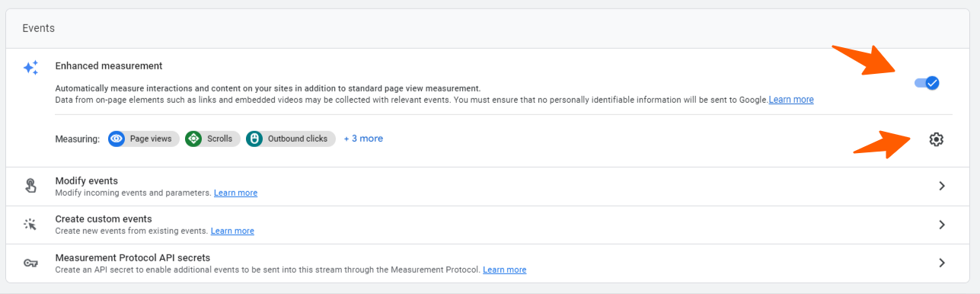Click the Create custom events cursor icon

pos(30,224)
